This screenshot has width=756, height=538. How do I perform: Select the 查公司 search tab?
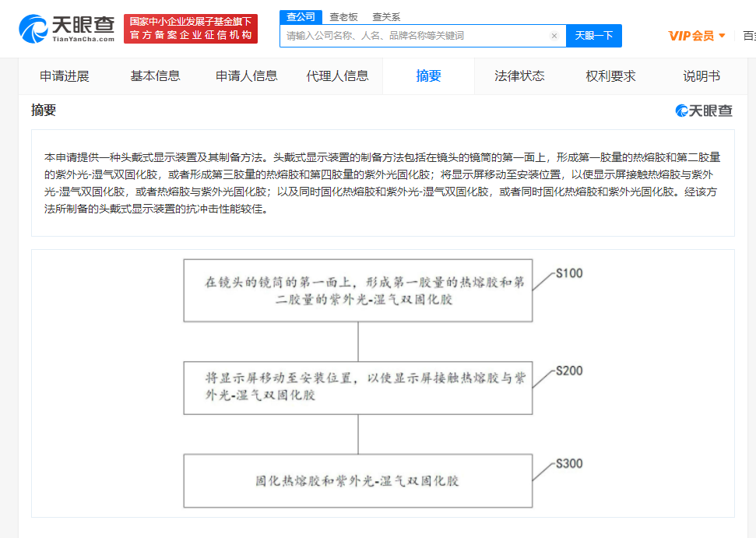click(301, 16)
